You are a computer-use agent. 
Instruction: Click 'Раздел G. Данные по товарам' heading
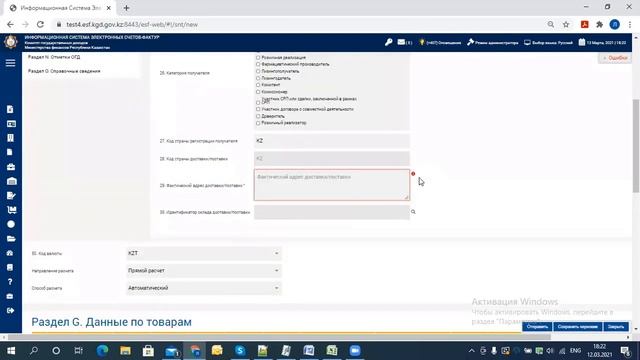coord(111,322)
